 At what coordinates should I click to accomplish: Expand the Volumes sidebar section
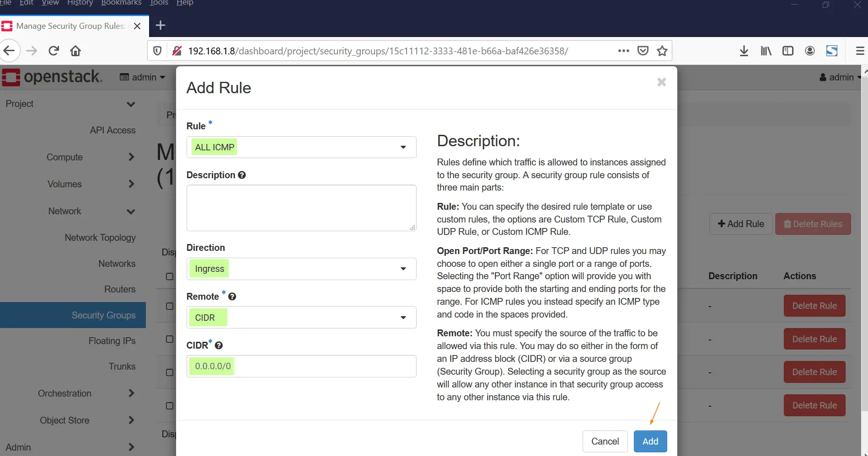pos(91,184)
